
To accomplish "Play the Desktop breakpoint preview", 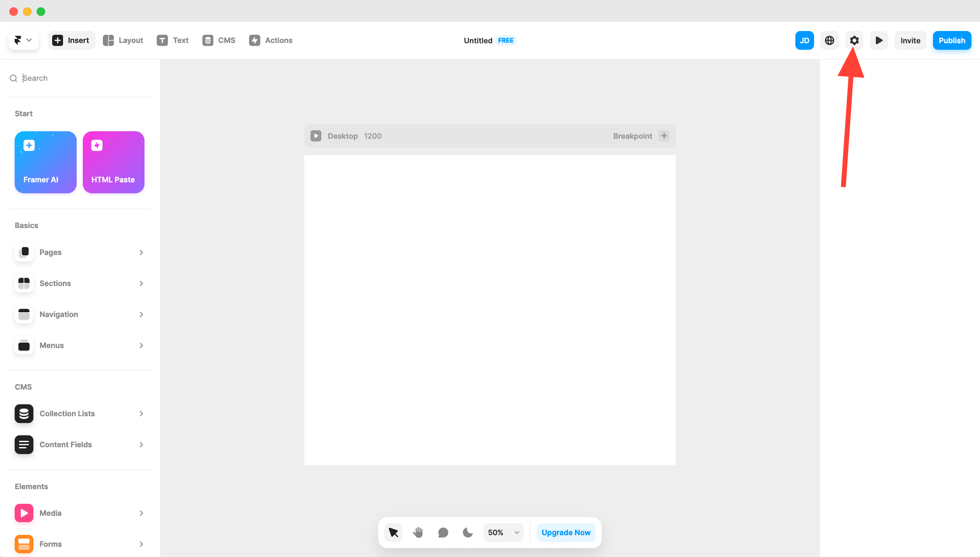I will tap(316, 136).
